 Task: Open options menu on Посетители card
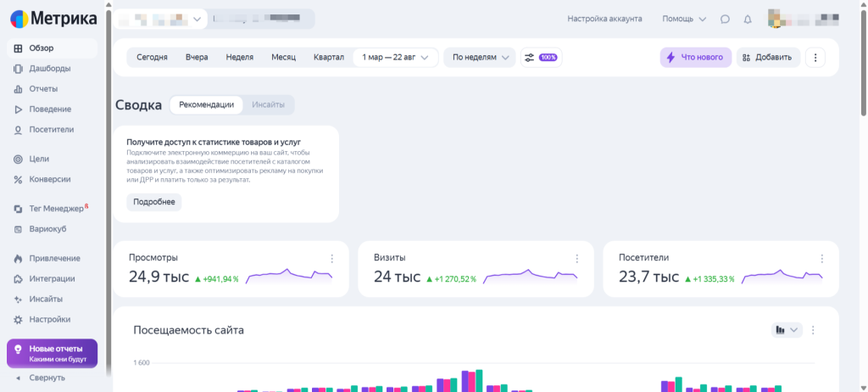(822, 259)
